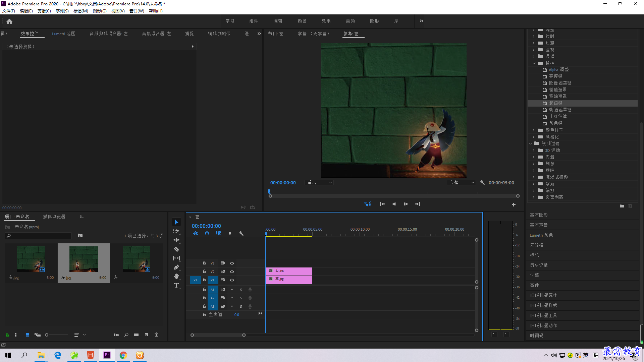This screenshot has height=362, width=644.
Task: Toggle V2 track output eye
Action: tap(232, 271)
